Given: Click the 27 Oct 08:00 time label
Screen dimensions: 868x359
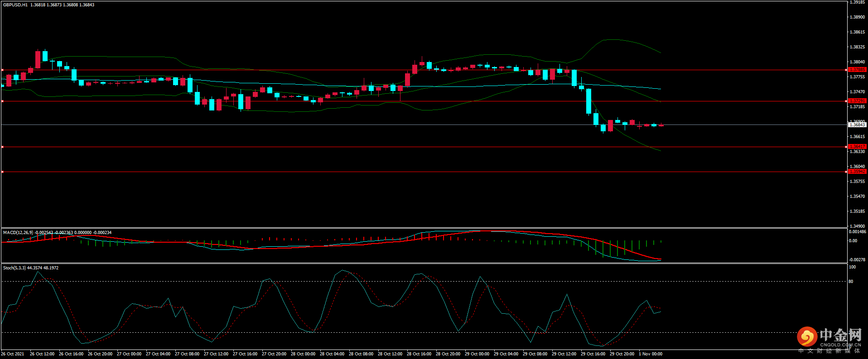Looking at the screenshot, I should [x=187, y=354].
